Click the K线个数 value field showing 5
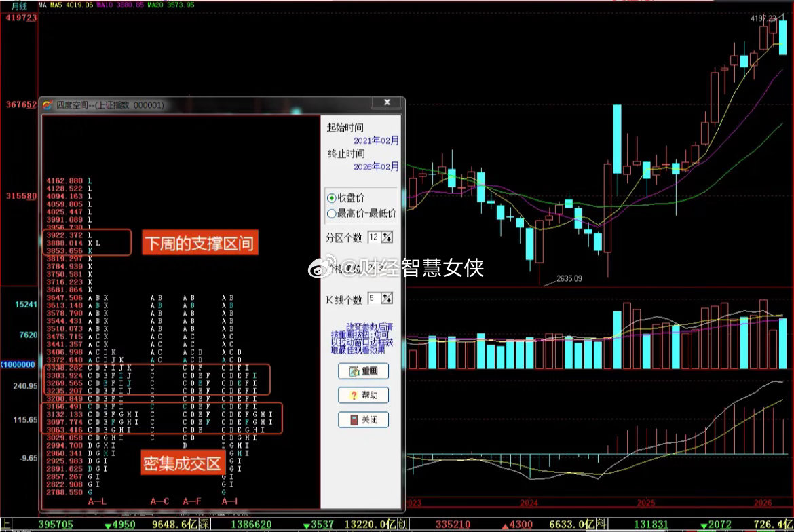This screenshot has height=532, width=794. pos(374,298)
